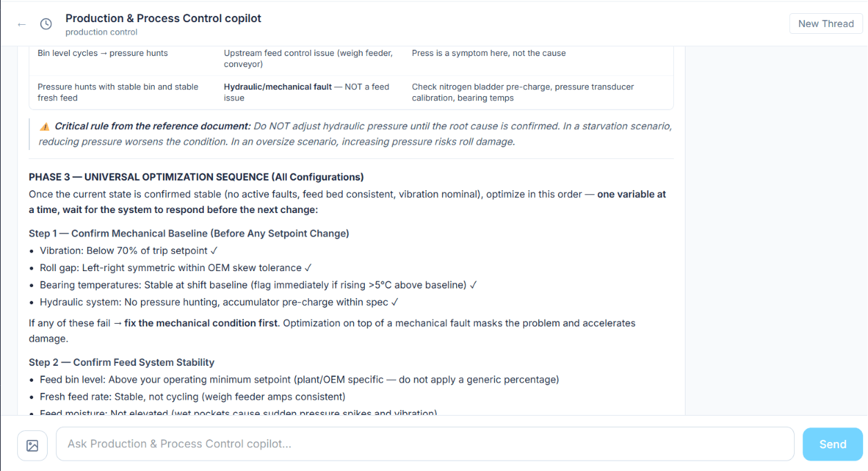The image size is (868, 471).
Task: Click the checkmark after Roll gap skew tolerance
Action: [308, 268]
